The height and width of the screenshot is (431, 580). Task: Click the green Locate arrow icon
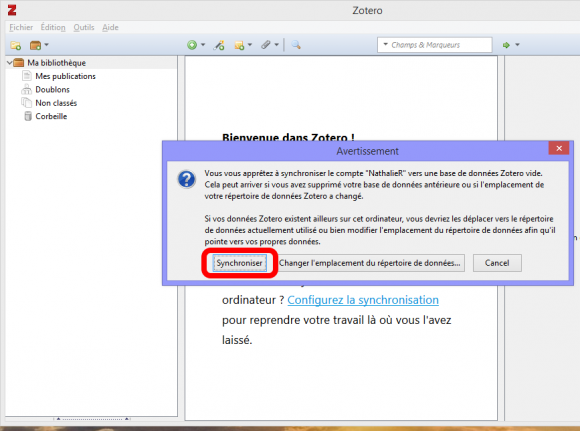(x=506, y=45)
